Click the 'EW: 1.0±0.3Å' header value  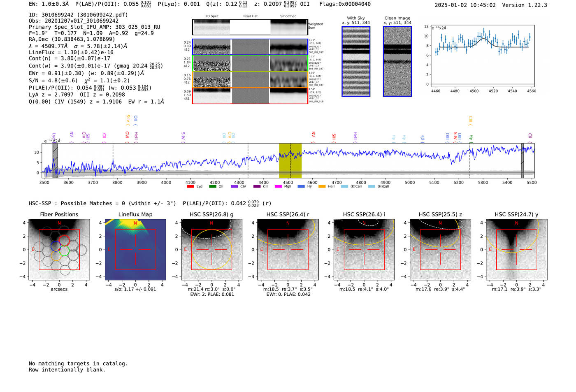click(x=49, y=4)
